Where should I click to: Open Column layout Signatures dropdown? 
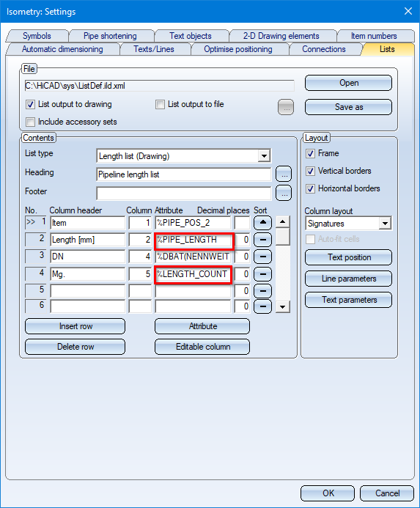coord(385,224)
